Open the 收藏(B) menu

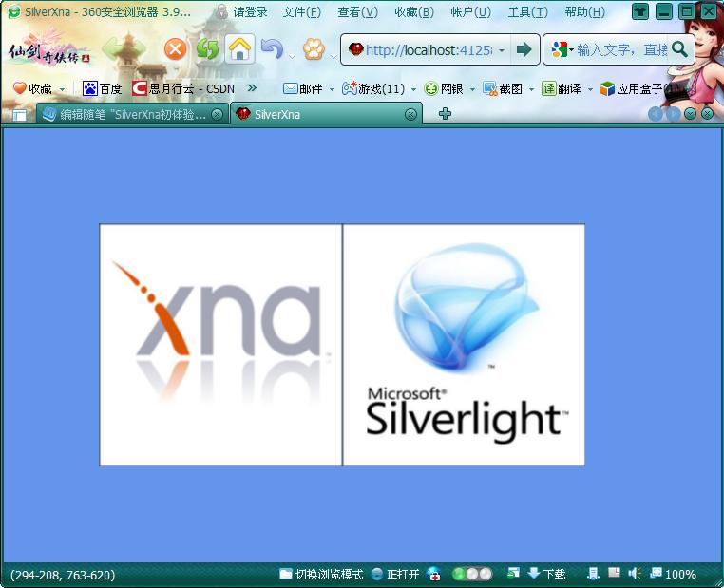[414, 12]
